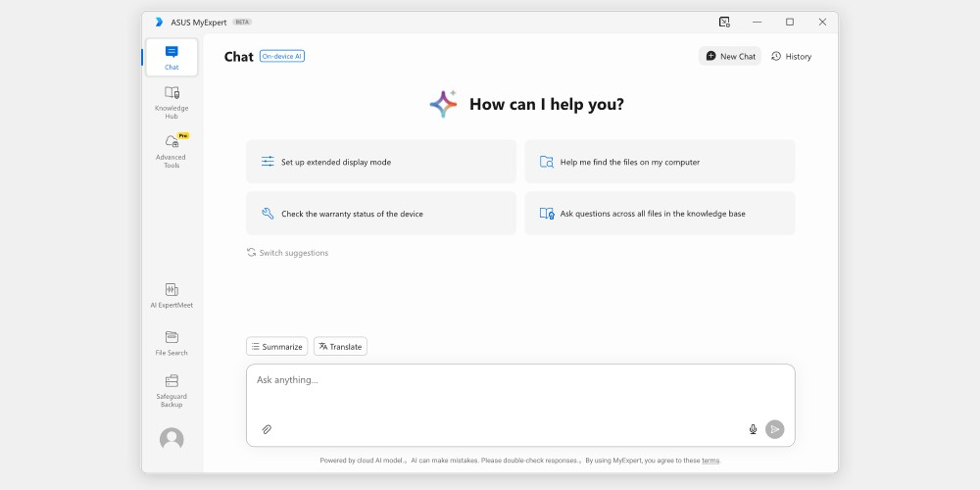
Task: Click the user profile avatar
Action: pos(171,439)
